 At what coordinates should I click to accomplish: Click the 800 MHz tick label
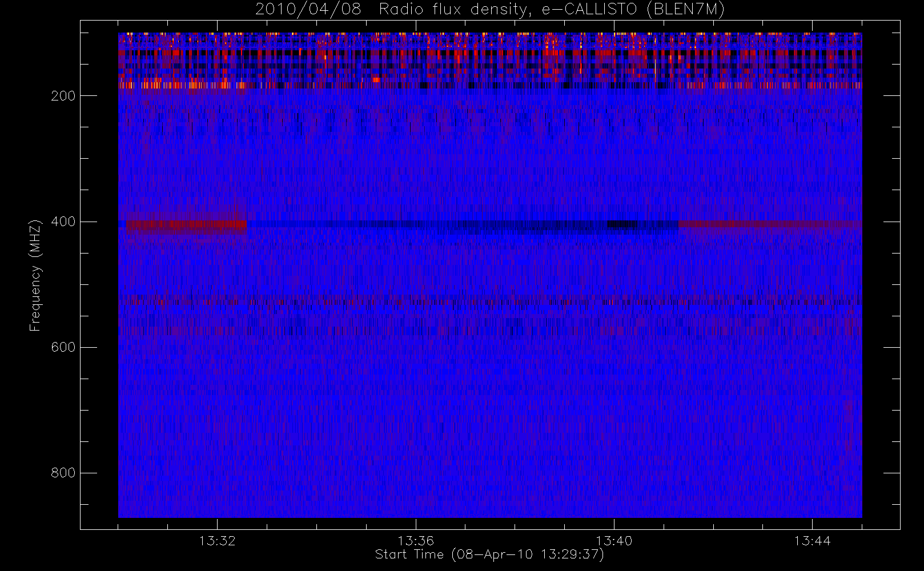coord(63,473)
